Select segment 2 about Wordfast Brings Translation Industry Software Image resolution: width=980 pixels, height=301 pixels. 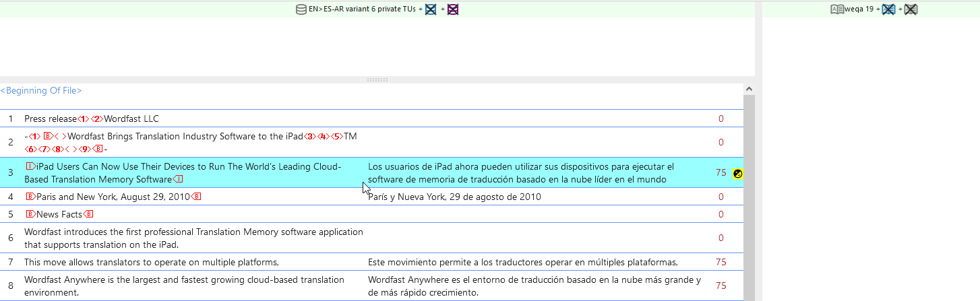tap(191, 142)
